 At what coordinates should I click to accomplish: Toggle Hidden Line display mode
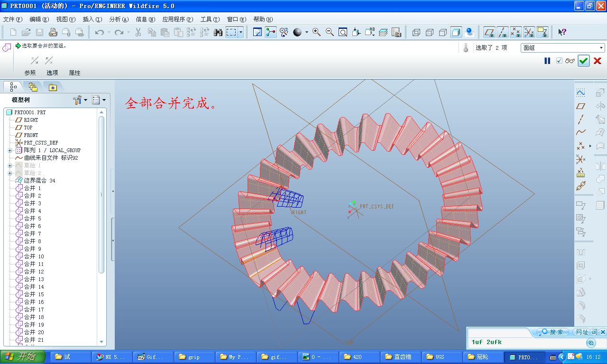click(430, 32)
